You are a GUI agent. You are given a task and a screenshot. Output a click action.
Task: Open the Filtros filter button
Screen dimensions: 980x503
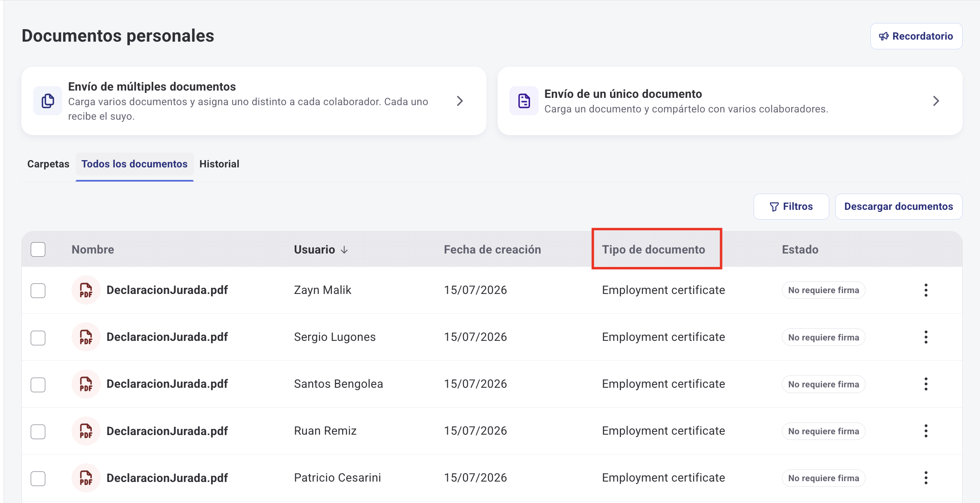(x=791, y=207)
